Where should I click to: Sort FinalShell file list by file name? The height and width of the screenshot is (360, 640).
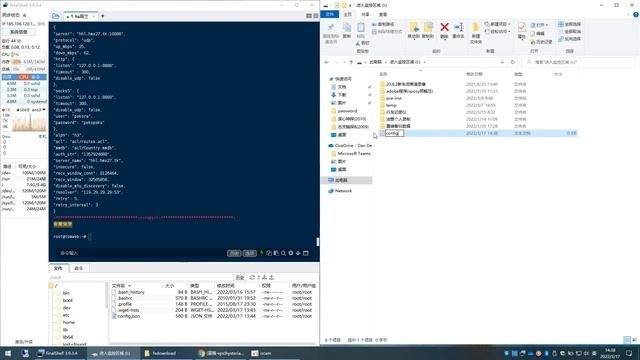pyautogui.click(x=122, y=286)
